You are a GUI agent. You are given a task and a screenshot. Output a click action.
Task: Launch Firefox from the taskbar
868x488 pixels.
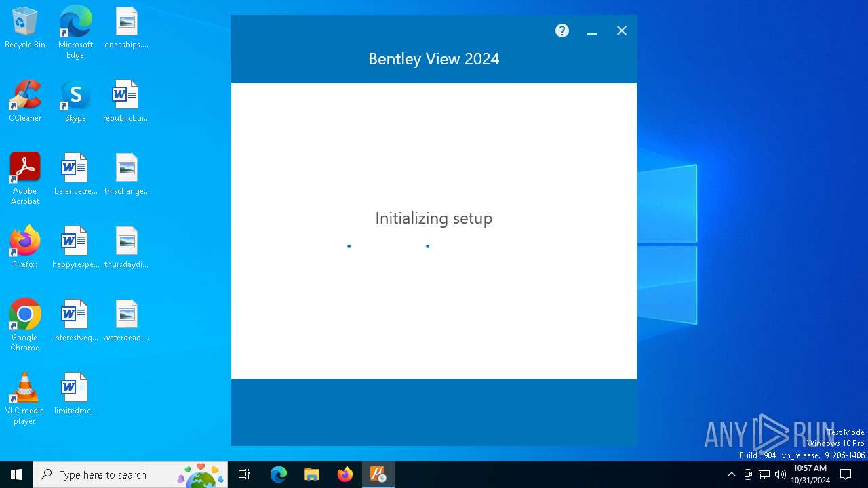click(x=345, y=474)
